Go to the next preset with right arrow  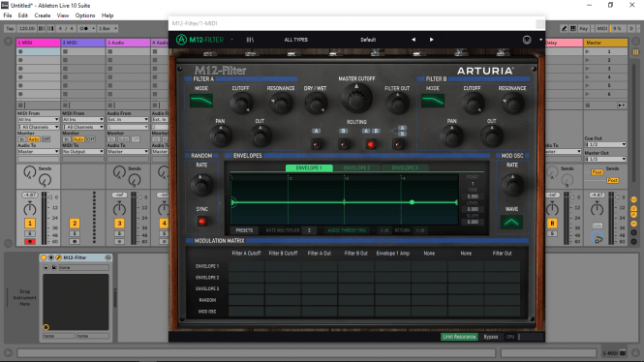tap(431, 40)
